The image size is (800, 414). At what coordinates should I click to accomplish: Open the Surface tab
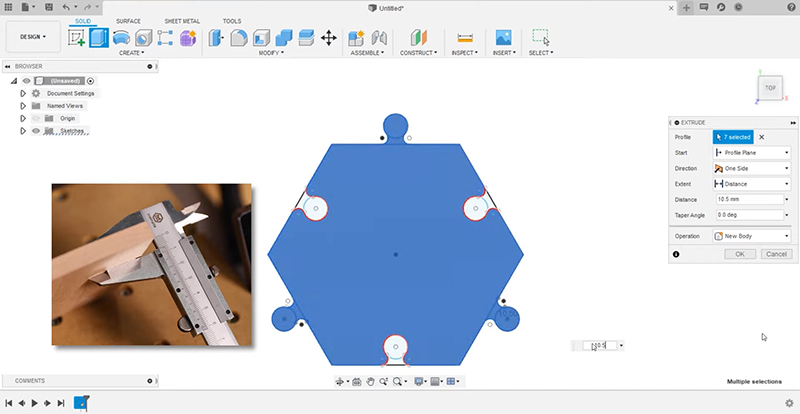point(128,20)
